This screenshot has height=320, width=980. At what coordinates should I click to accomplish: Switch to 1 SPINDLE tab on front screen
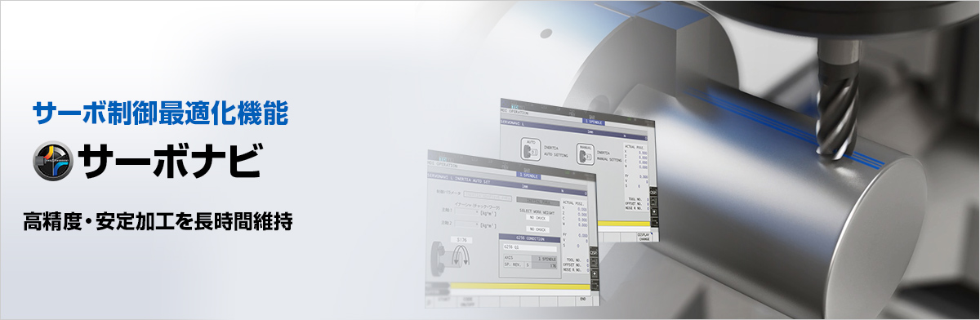click(529, 174)
